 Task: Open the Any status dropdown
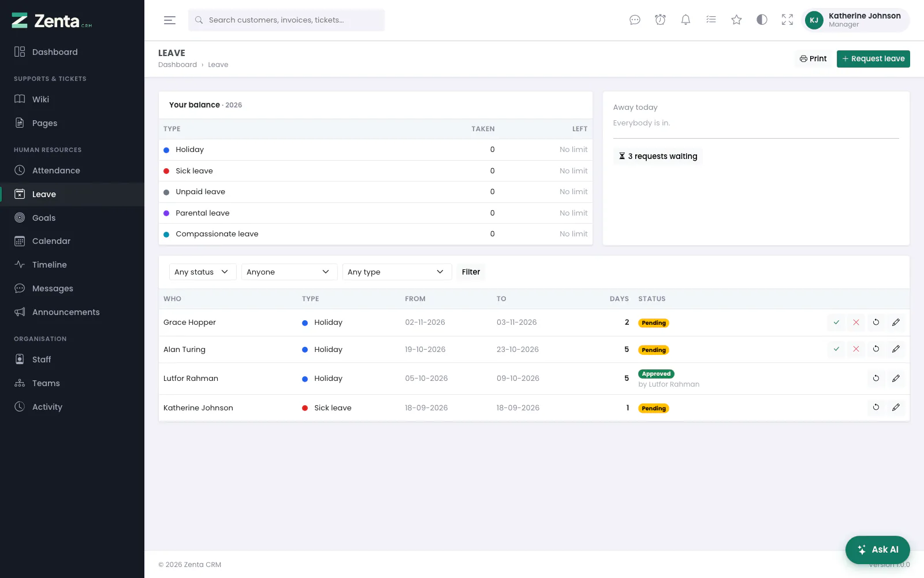tap(203, 272)
